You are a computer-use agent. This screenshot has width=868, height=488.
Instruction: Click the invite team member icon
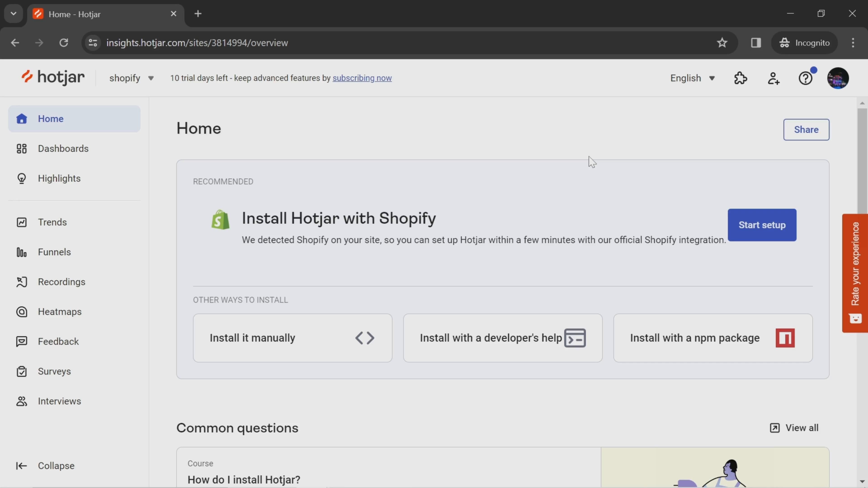click(x=774, y=78)
